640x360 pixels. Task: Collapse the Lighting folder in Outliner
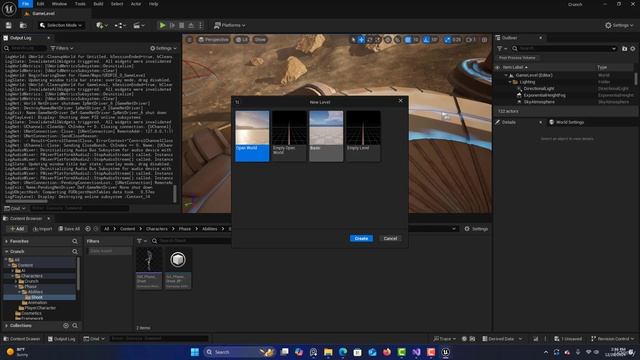(x=510, y=82)
